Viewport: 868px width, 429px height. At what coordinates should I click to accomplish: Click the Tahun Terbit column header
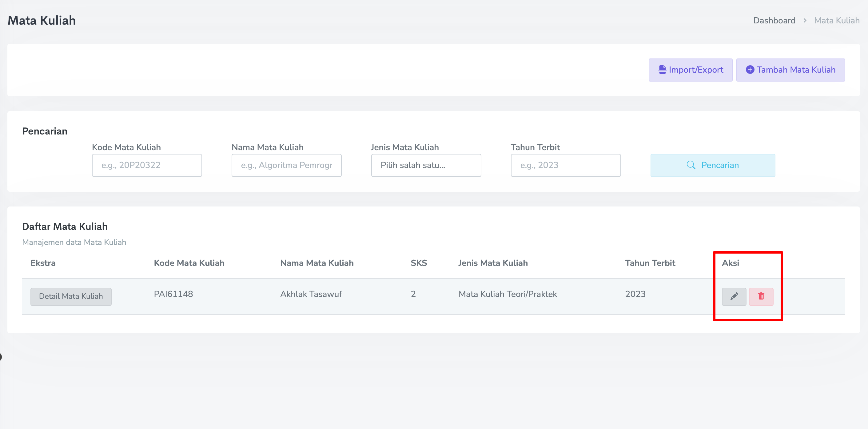[650, 263]
